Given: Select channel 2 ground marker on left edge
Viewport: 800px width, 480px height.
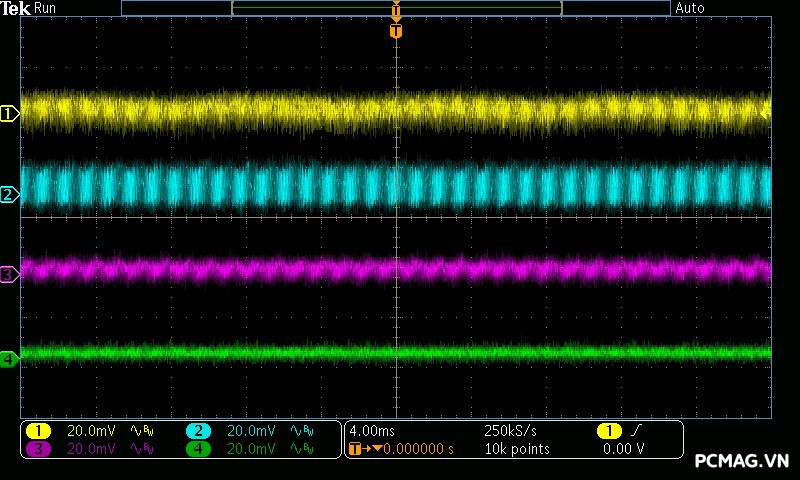Looking at the screenshot, I should (9, 194).
